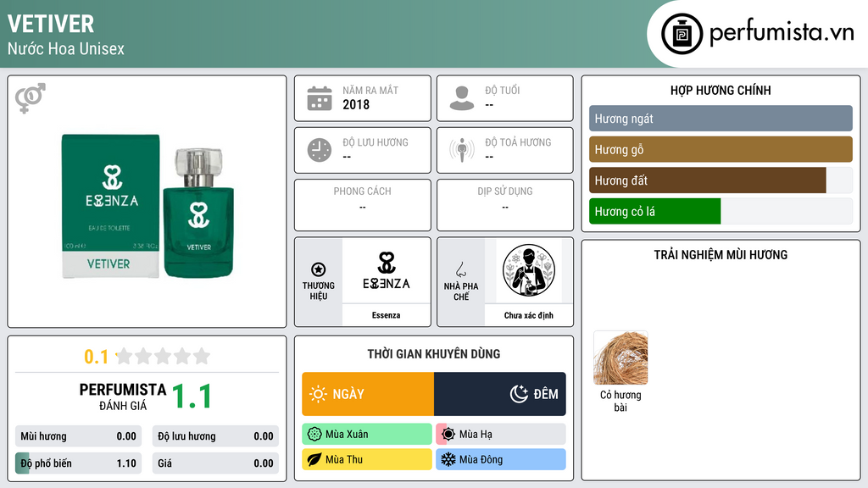
Task: Click the Hợp hương chính heading
Action: (x=721, y=90)
